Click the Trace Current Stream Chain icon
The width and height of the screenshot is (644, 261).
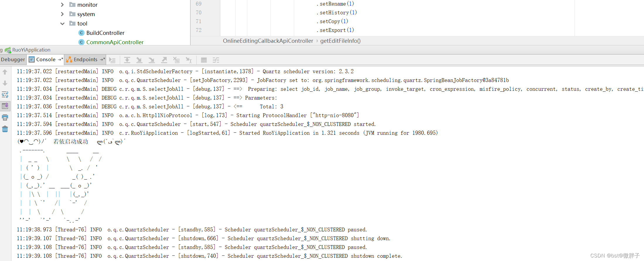(216, 60)
